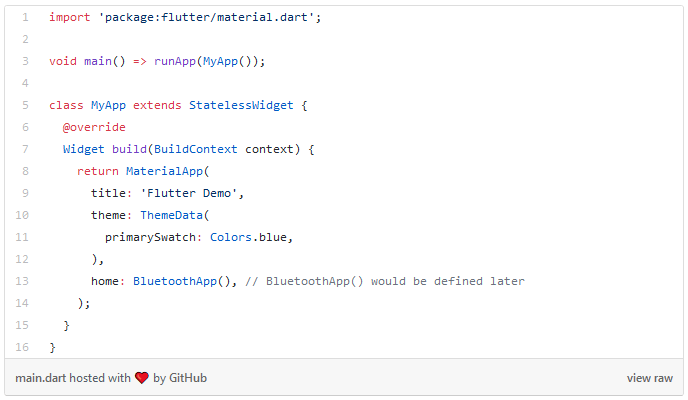Click line number 16 in the gutter

coord(22,347)
